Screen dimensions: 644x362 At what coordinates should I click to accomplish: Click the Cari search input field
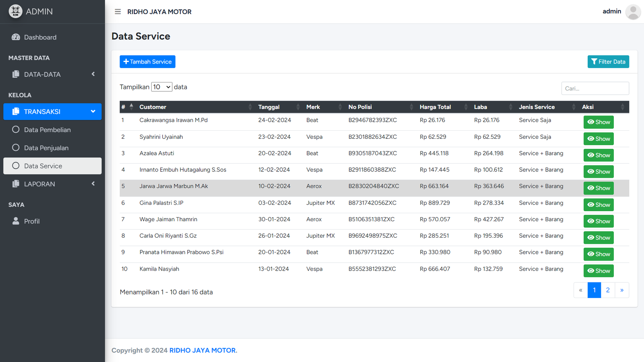tap(595, 88)
